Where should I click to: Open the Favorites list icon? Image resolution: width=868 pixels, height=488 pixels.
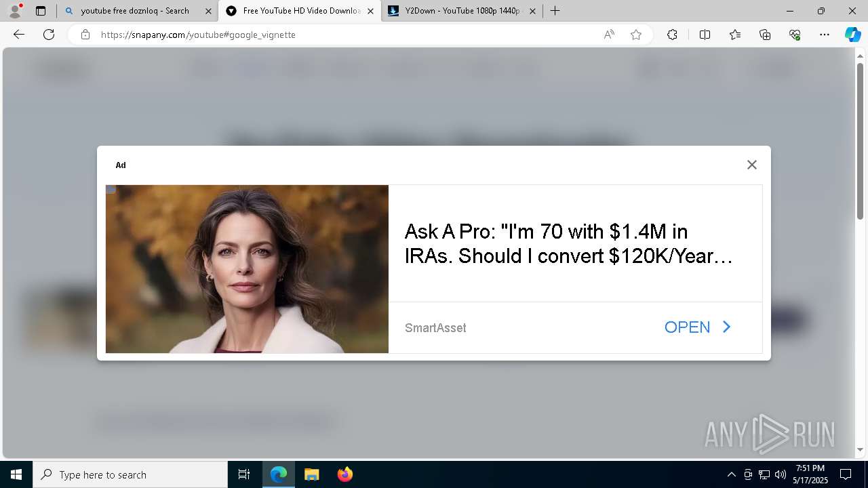click(735, 35)
